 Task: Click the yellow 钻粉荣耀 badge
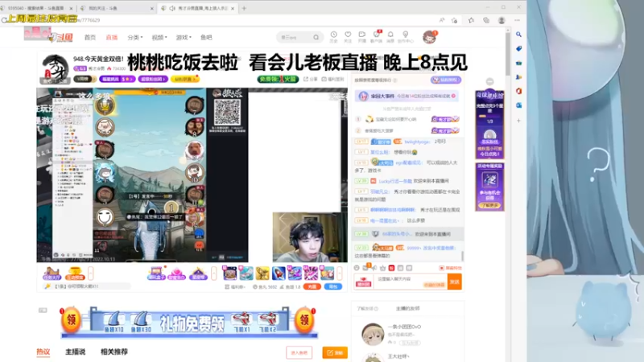point(185,79)
